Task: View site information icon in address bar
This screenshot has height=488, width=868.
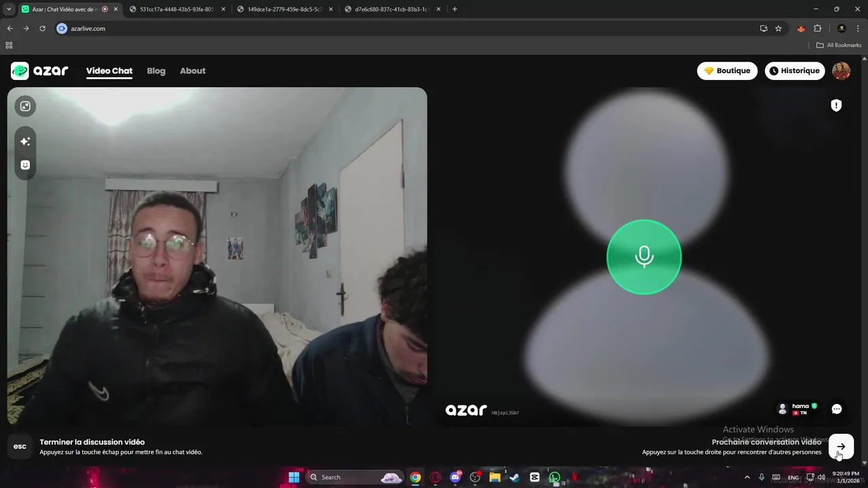Action: tap(62, 28)
